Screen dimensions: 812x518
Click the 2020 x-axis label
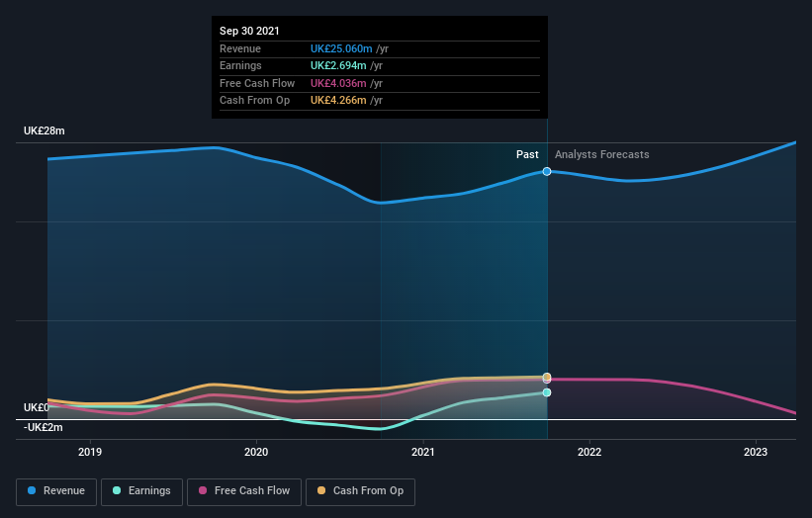click(256, 452)
